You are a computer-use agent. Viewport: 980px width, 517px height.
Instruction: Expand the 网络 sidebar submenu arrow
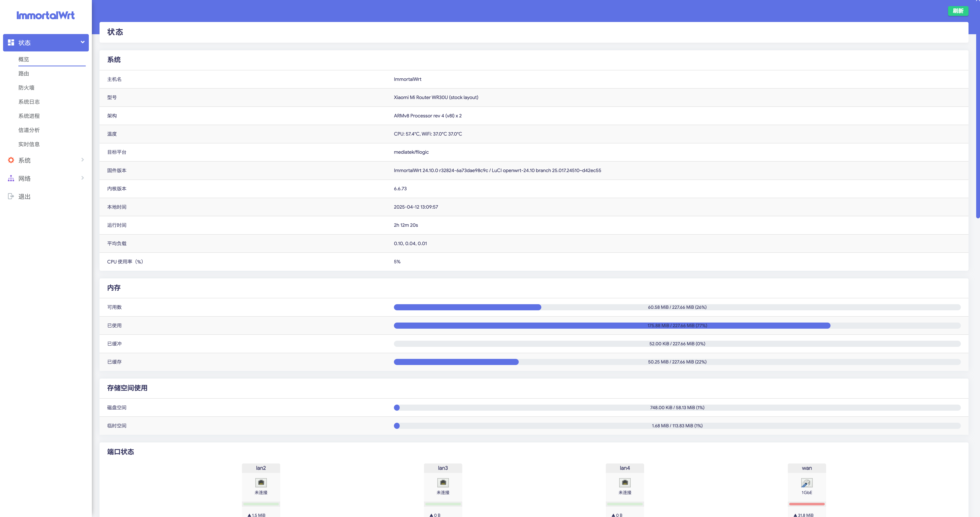pos(82,178)
